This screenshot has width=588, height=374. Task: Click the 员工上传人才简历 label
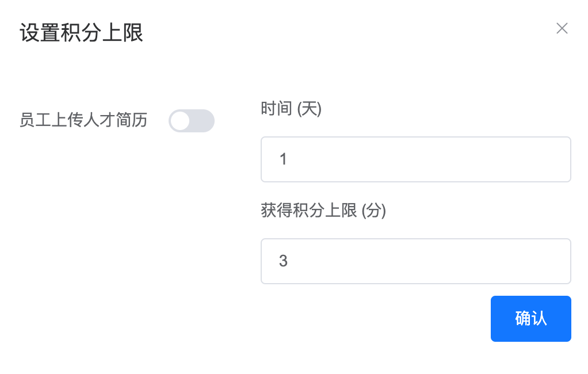(x=83, y=120)
